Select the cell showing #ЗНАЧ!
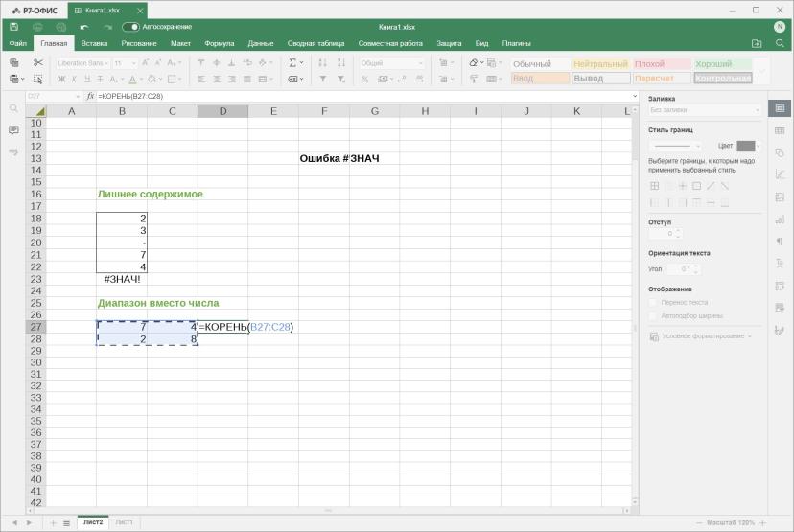 tap(122, 279)
